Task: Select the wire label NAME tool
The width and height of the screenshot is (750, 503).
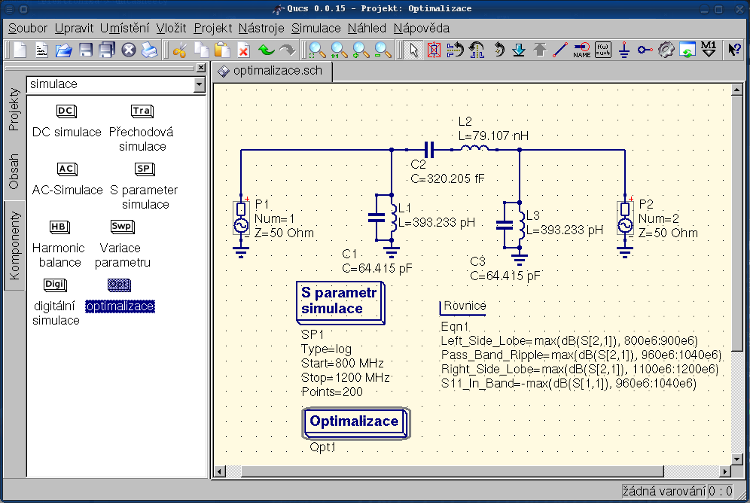Action: (x=582, y=49)
